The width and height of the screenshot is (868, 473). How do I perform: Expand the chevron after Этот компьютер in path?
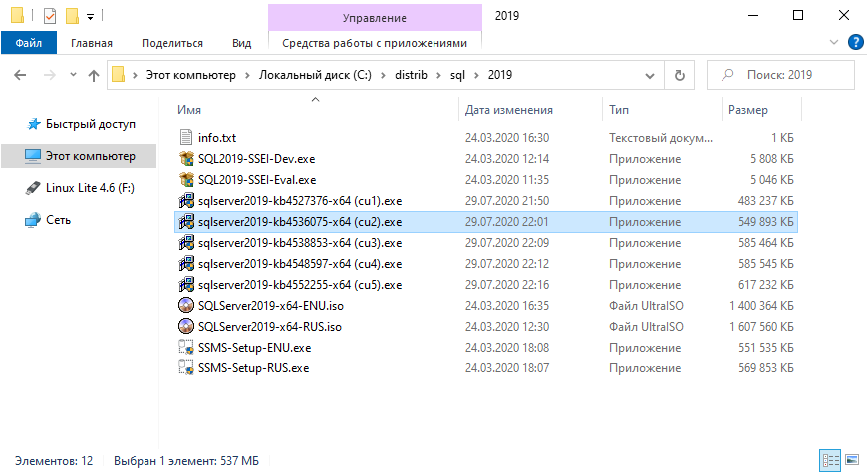click(247, 76)
